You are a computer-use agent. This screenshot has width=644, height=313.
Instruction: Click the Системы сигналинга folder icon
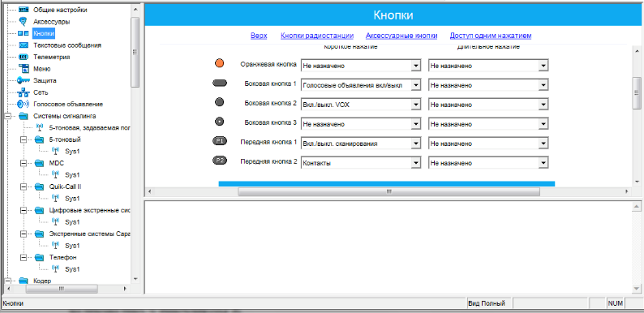click(24, 116)
